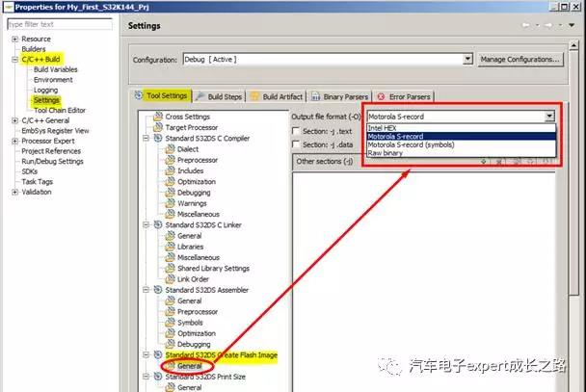Open the Configuration dropdown
Image resolution: width=586 pixels, height=392 pixels.
point(467,59)
